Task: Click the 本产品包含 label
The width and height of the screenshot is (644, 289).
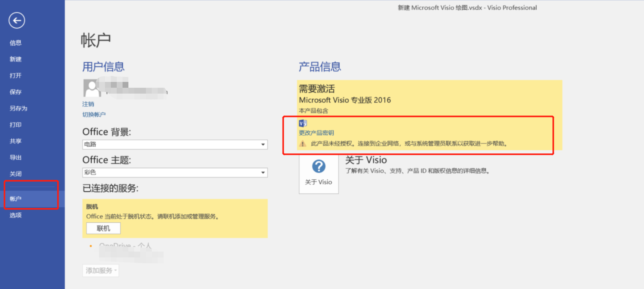Action: click(314, 111)
